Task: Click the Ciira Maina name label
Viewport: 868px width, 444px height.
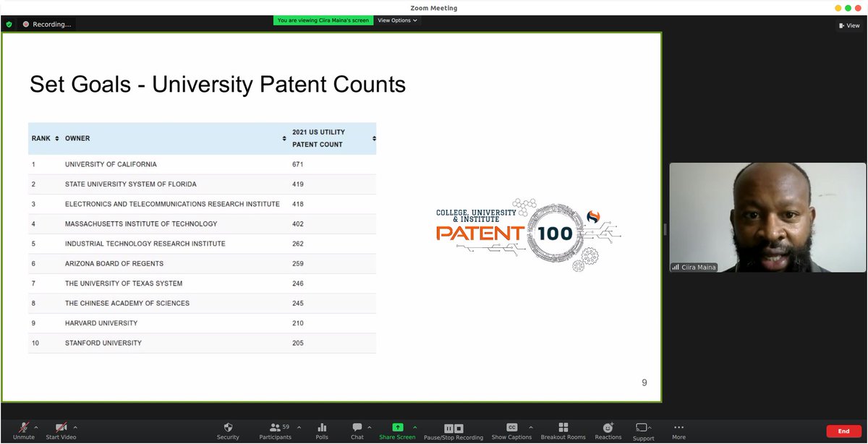Action: [694, 267]
